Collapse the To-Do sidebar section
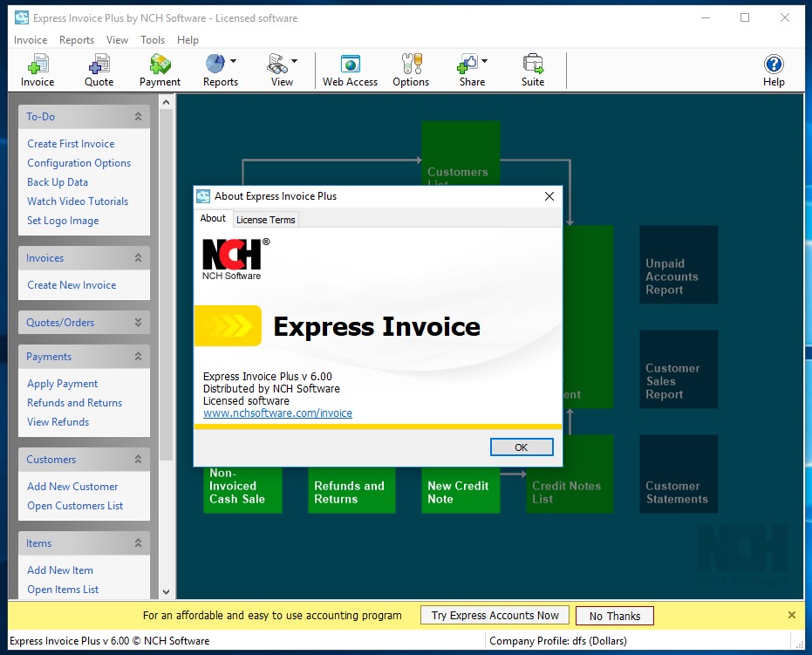This screenshot has height=655, width=812. [139, 117]
